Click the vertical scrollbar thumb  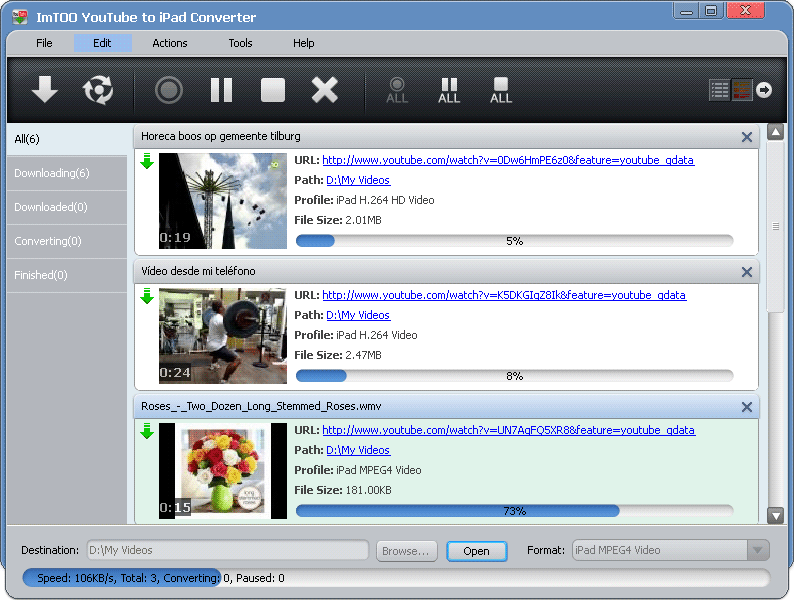[x=775, y=226]
